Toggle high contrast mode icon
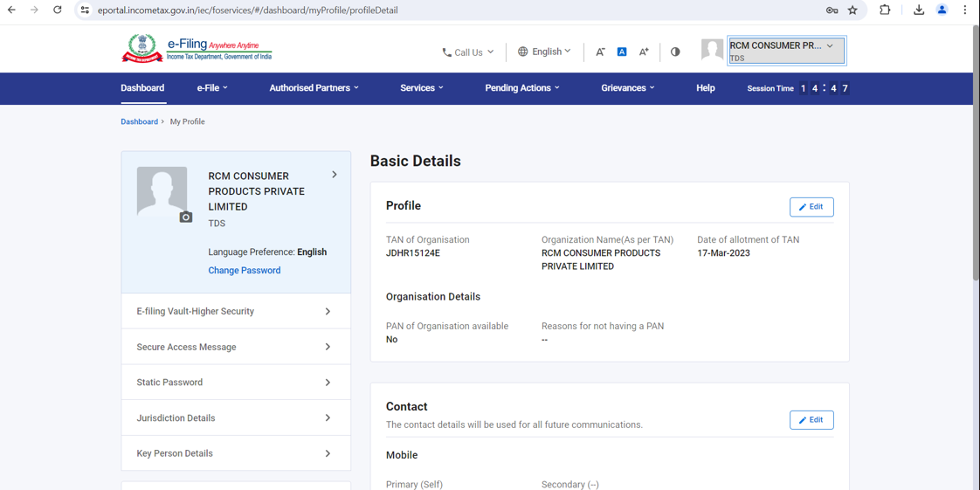The width and height of the screenshot is (980, 490). [x=675, y=52]
